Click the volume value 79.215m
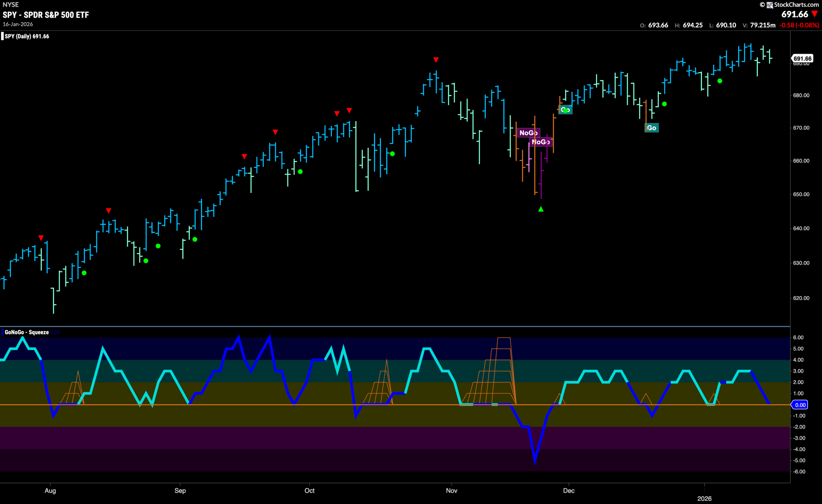Viewport: 822px width, 504px height. [x=763, y=25]
